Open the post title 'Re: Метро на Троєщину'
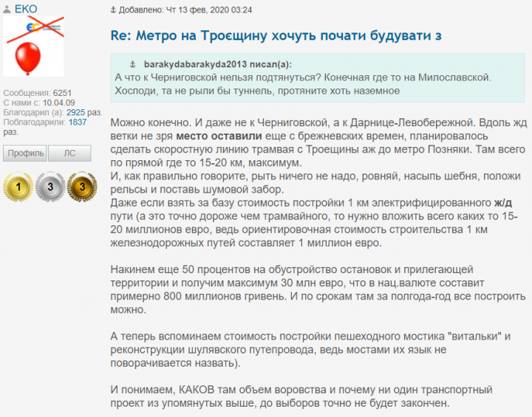 pos(276,35)
